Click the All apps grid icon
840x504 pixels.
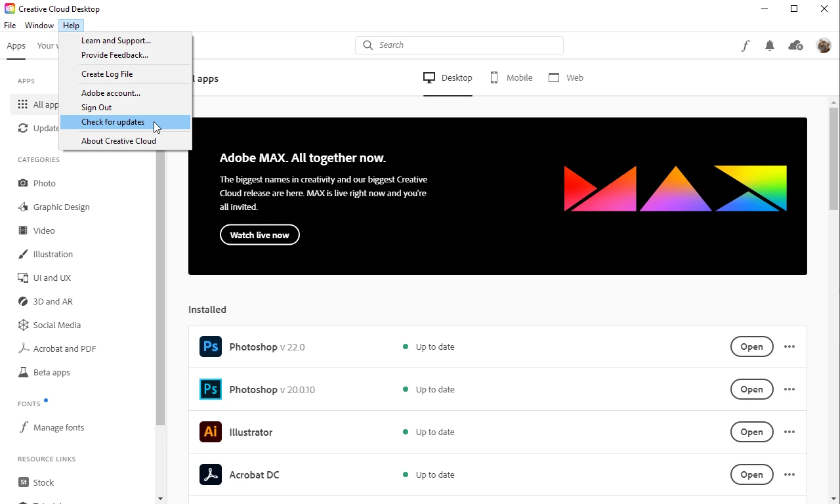[23, 104]
